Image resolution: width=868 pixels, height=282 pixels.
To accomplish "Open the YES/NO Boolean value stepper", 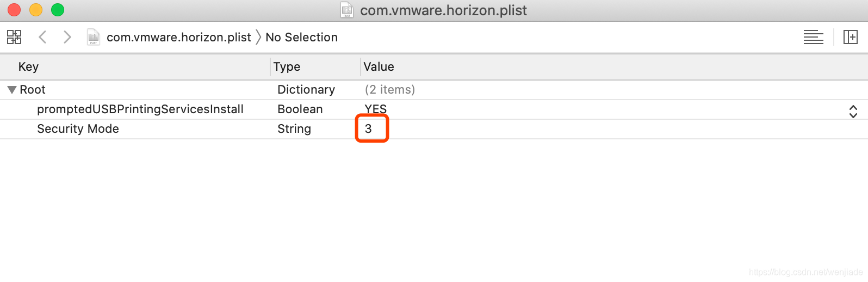I will [x=853, y=112].
